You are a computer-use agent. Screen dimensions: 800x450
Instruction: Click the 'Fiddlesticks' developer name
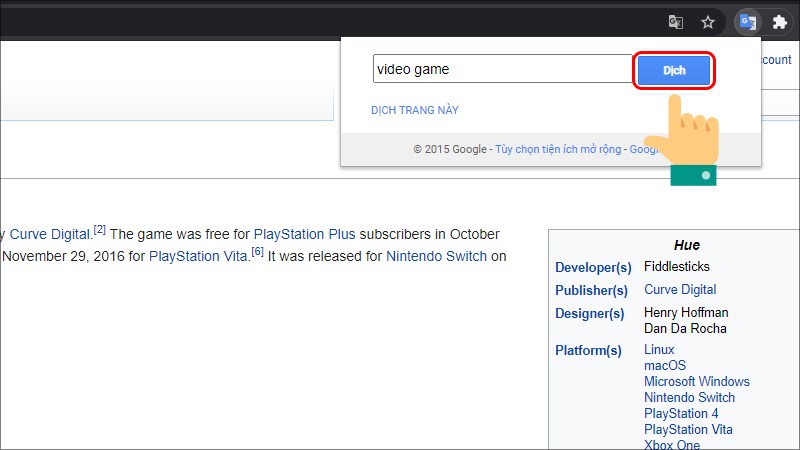[x=677, y=266]
